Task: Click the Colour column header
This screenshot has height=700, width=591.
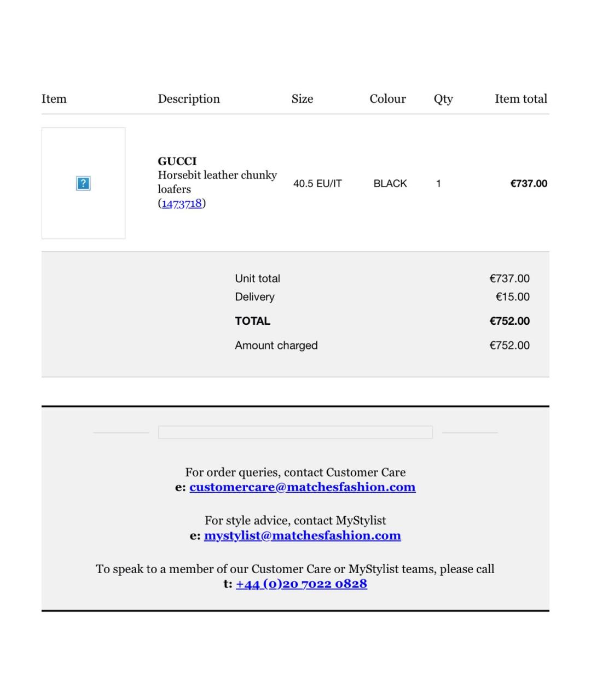Action: pyautogui.click(x=387, y=99)
